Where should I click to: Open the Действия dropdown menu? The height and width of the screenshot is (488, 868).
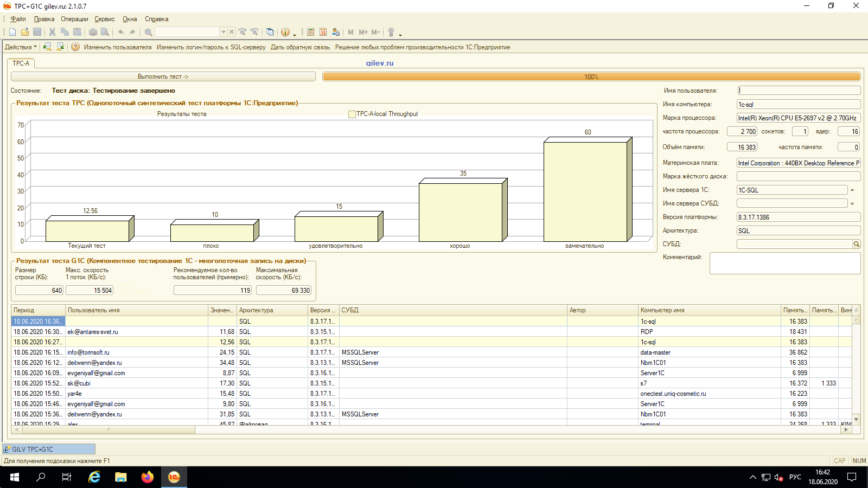21,47
